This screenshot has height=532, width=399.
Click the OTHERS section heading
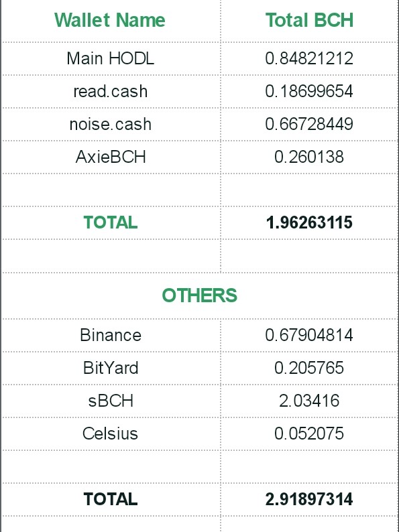coord(200,295)
